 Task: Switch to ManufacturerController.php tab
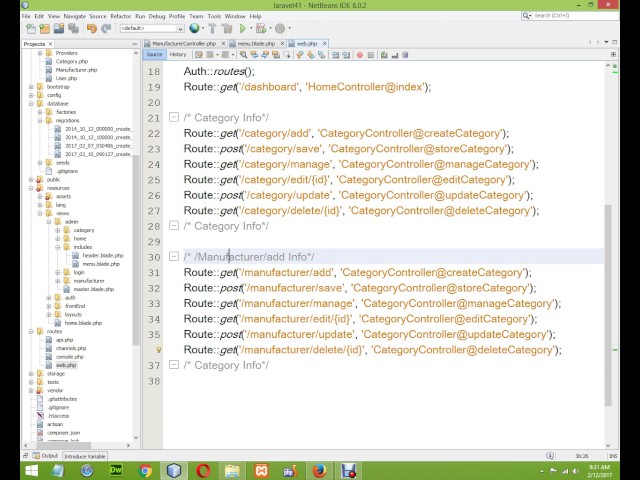183,43
